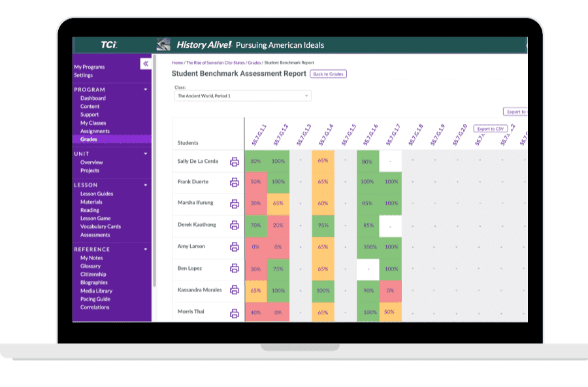588x387 pixels.
Task: Print Ben Lopez's report
Action: (x=235, y=268)
